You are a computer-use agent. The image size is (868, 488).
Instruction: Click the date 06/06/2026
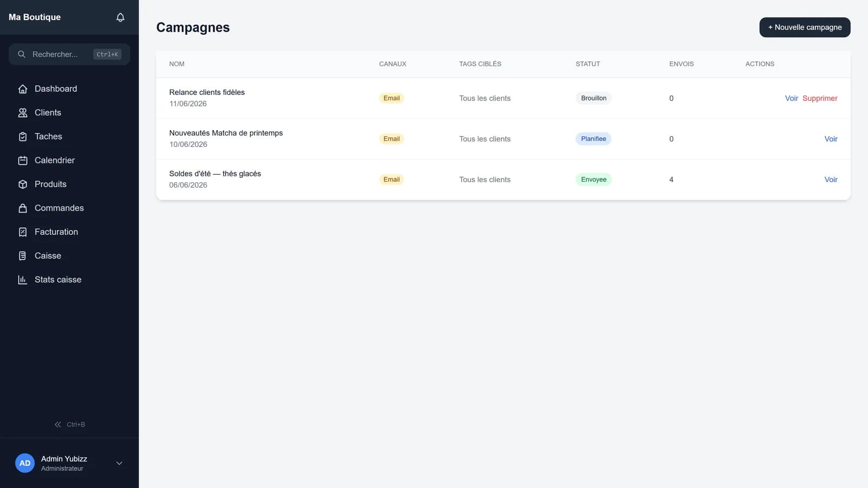click(188, 185)
